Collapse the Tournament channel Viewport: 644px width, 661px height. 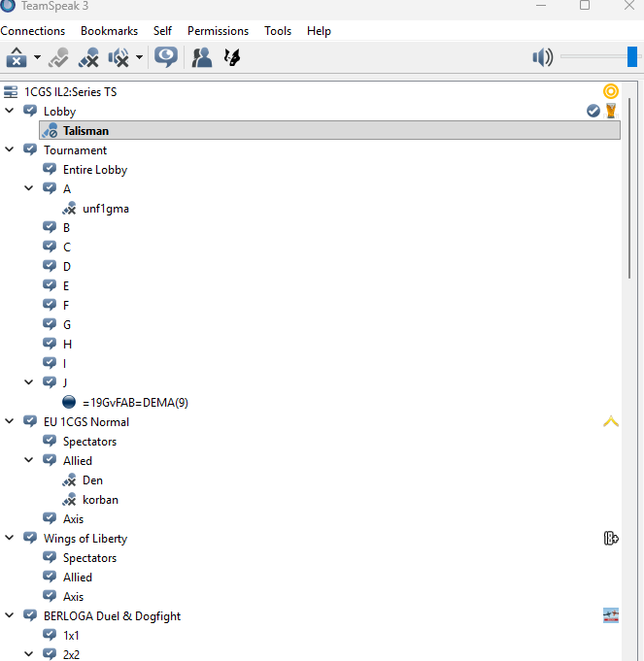pyautogui.click(x=10, y=149)
